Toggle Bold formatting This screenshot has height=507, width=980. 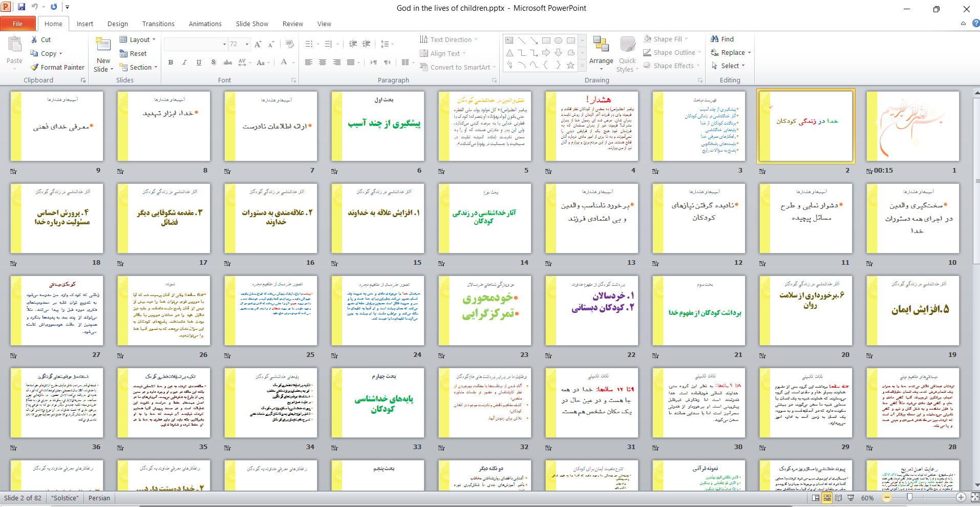(171, 62)
